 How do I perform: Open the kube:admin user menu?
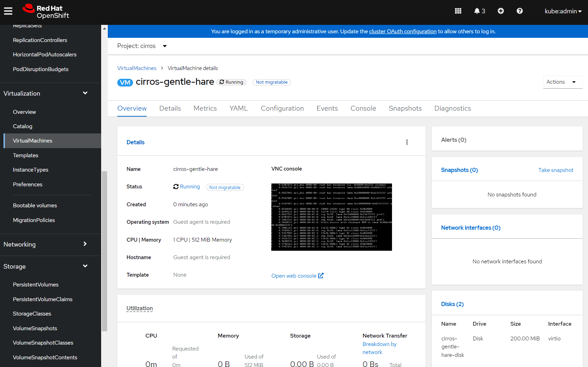pyautogui.click(x=563, y=11)
